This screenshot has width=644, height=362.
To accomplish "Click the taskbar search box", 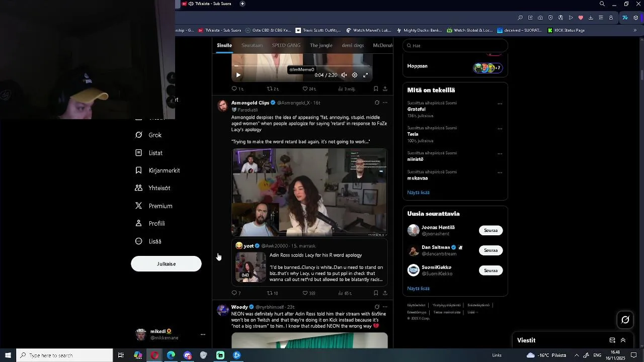I will point(64,355).
